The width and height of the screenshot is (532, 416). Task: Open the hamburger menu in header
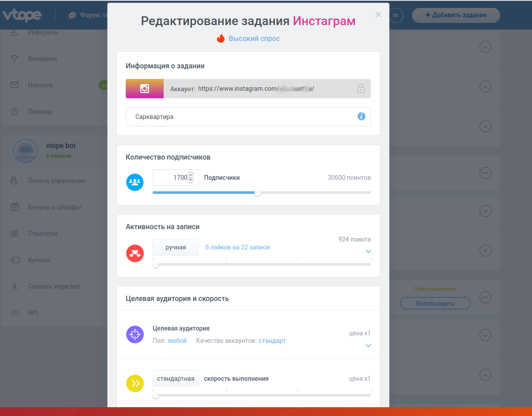[396, 15]
